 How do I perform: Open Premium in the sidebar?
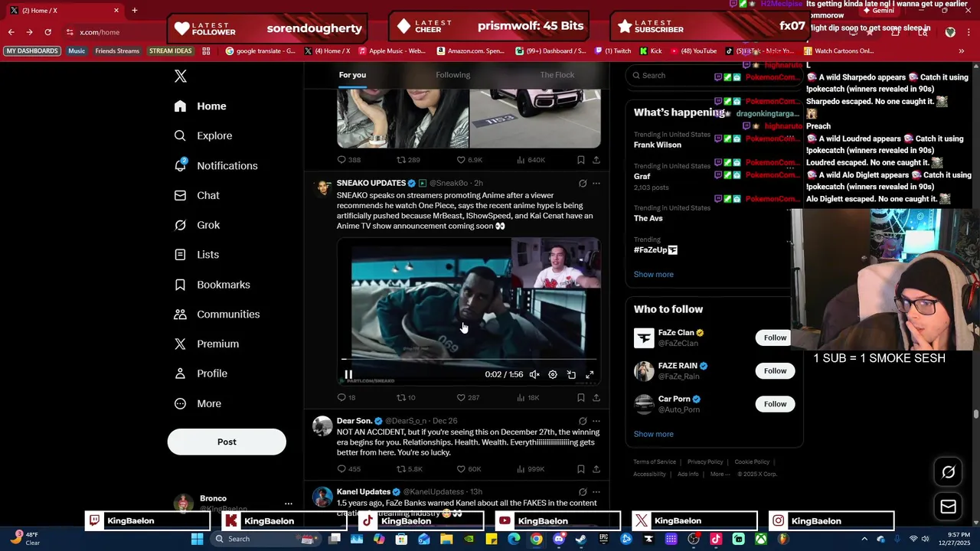tap(207, 344)
